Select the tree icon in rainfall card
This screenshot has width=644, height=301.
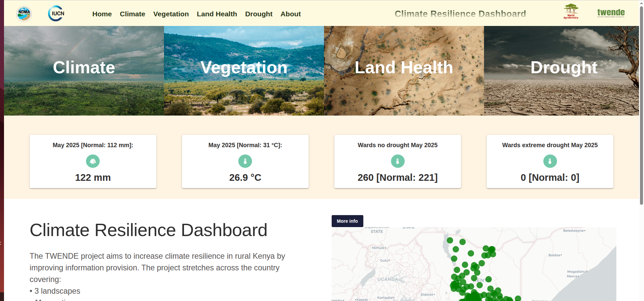(x=93, y=161)
